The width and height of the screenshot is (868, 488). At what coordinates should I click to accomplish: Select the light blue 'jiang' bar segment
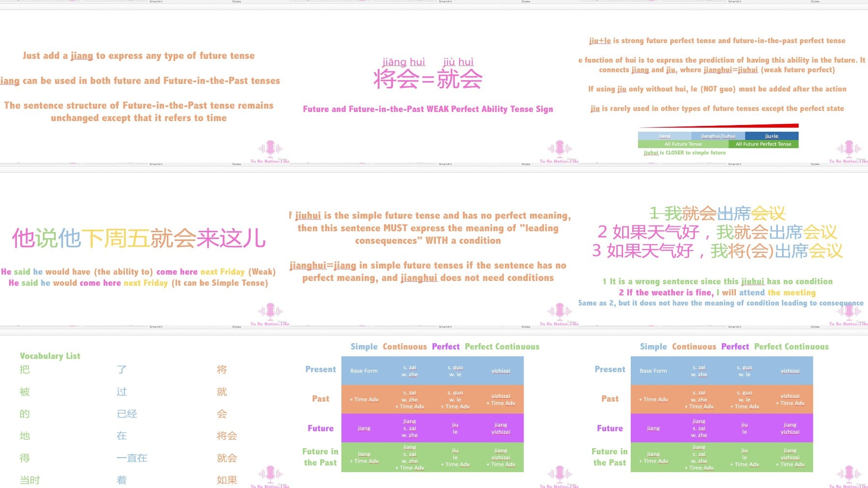665,136
